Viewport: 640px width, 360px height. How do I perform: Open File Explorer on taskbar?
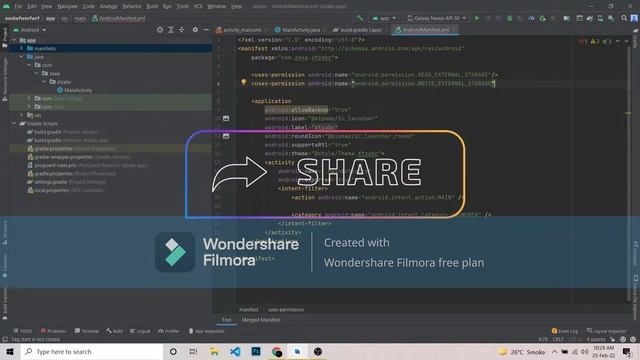point(214,351)
